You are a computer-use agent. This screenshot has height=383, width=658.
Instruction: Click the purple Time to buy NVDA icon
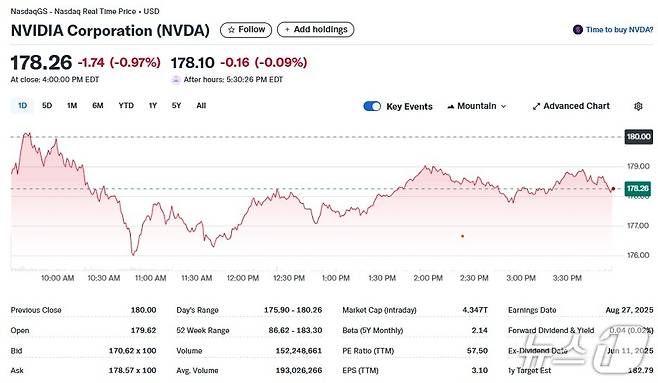tap(578, 30)
